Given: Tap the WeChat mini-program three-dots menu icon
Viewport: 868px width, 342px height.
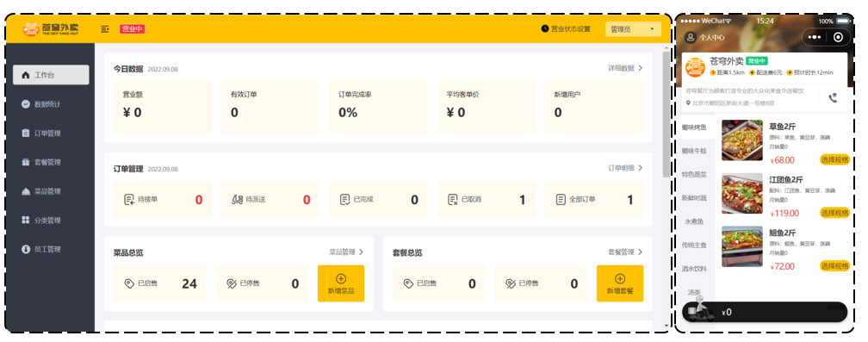Looking at the screenshot, I should pyautogui.click(x=815, y=37).
